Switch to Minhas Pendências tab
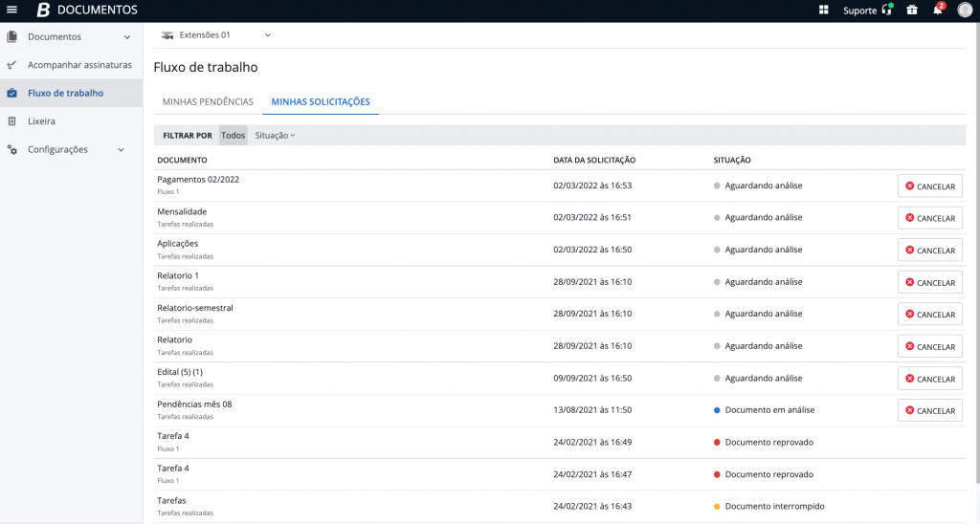Viewport: 980px width, 524px height. tap(208, 101)
